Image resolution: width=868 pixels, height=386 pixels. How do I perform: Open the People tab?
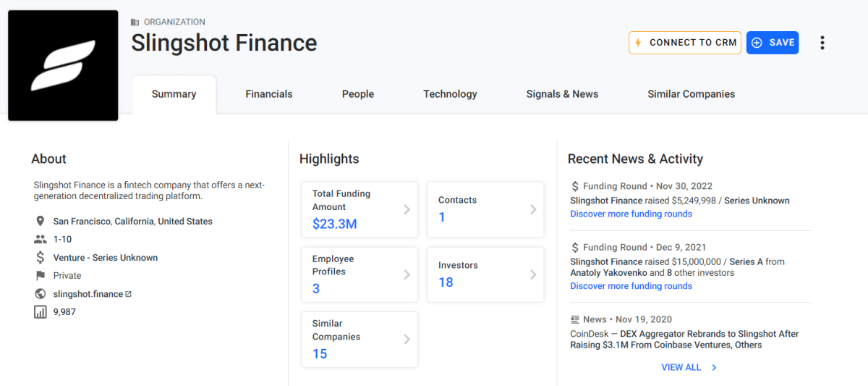pos(358,94)
